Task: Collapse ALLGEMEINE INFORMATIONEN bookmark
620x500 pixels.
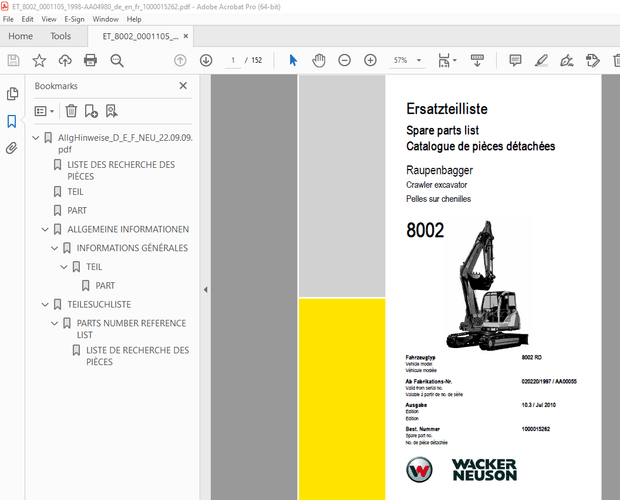Action: (x=45, y=229)
